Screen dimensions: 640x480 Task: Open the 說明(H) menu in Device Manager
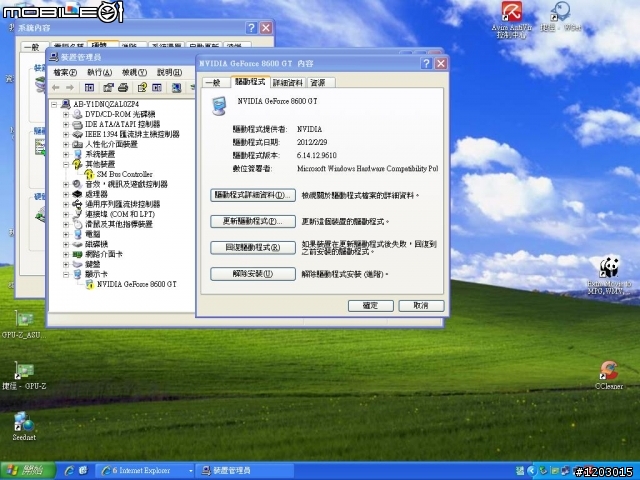point(169,72)
